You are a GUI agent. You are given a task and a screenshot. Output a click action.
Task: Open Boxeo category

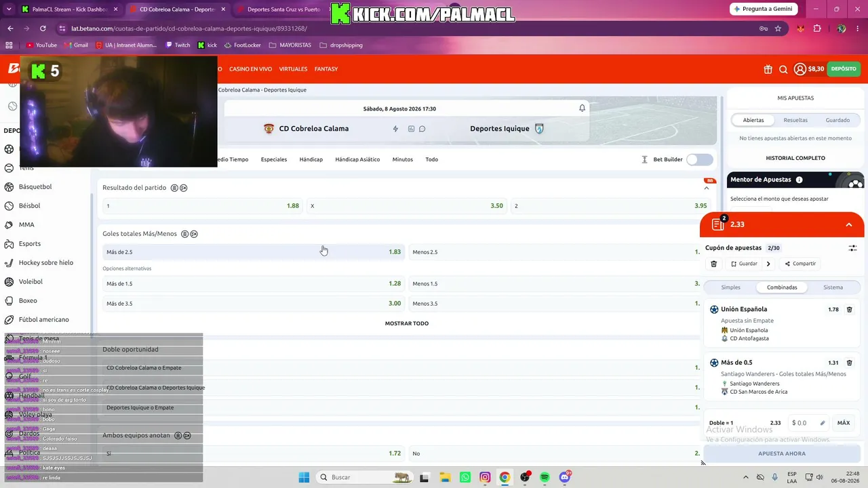[28, 301]
